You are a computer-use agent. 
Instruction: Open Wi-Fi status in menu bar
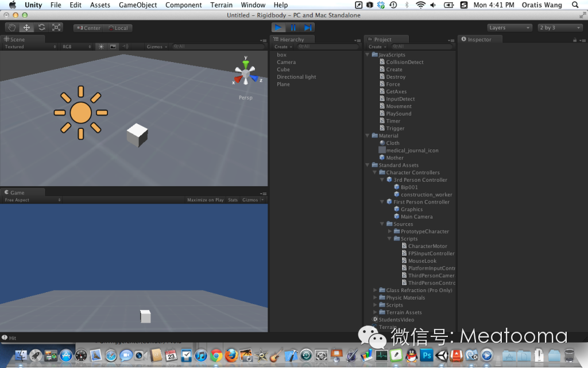coord(420,5)
